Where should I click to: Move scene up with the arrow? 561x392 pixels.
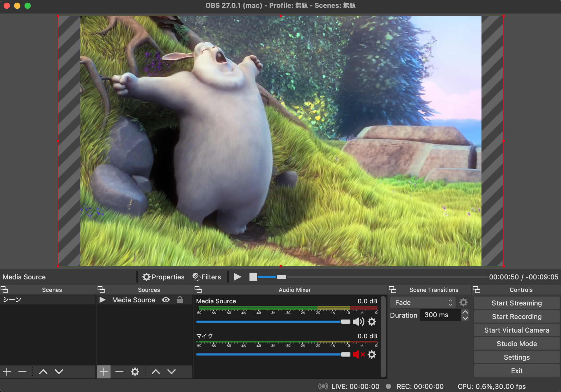click(43, 372)
